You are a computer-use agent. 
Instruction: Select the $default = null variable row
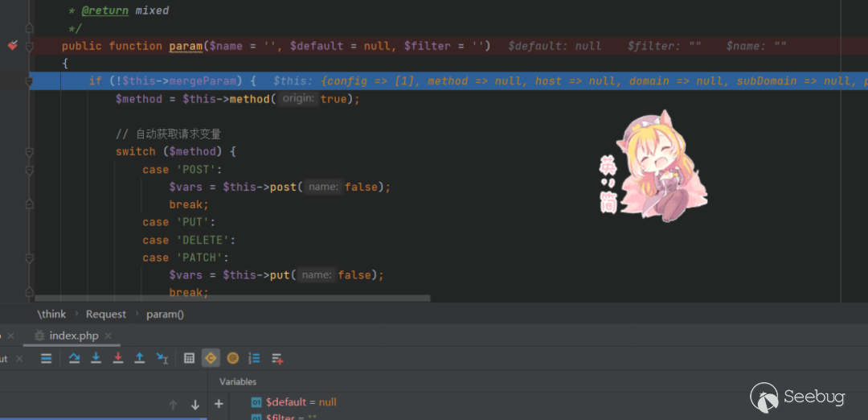click(301, 402)
